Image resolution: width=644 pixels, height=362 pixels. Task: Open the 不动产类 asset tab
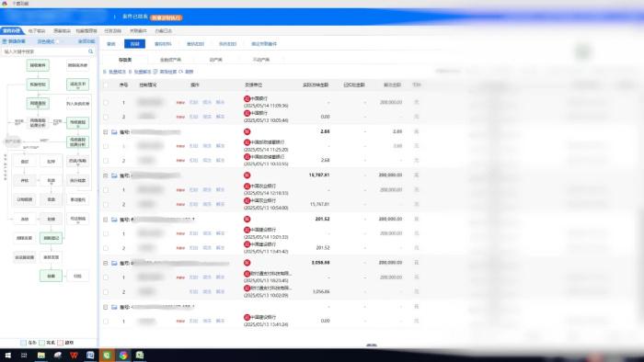point(261,60)
